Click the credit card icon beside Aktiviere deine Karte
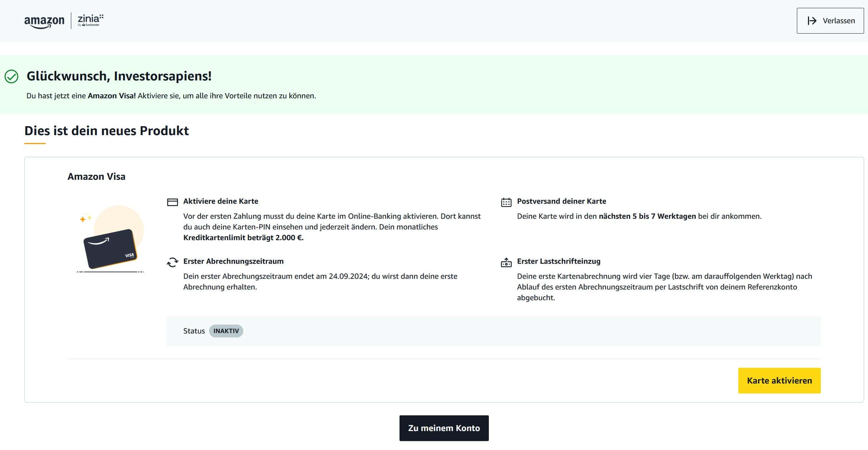The width and height of the screenshot is (868, 450). (x=173, y=202)
